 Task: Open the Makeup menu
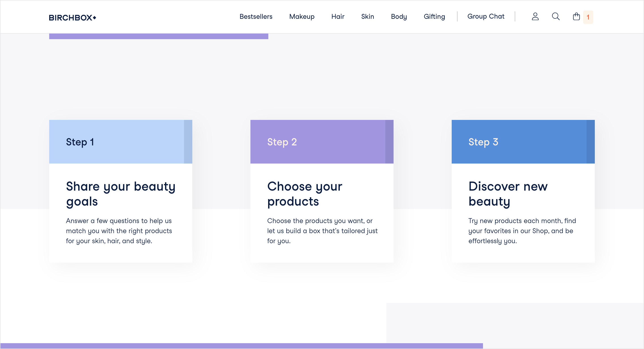[x=302, y=17]
